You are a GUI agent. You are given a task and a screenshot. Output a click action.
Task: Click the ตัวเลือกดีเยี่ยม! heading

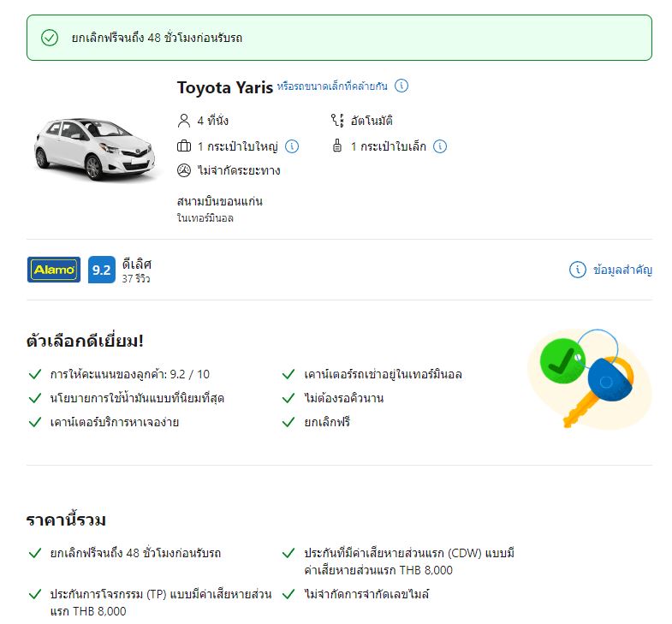(x=85, y=342)
